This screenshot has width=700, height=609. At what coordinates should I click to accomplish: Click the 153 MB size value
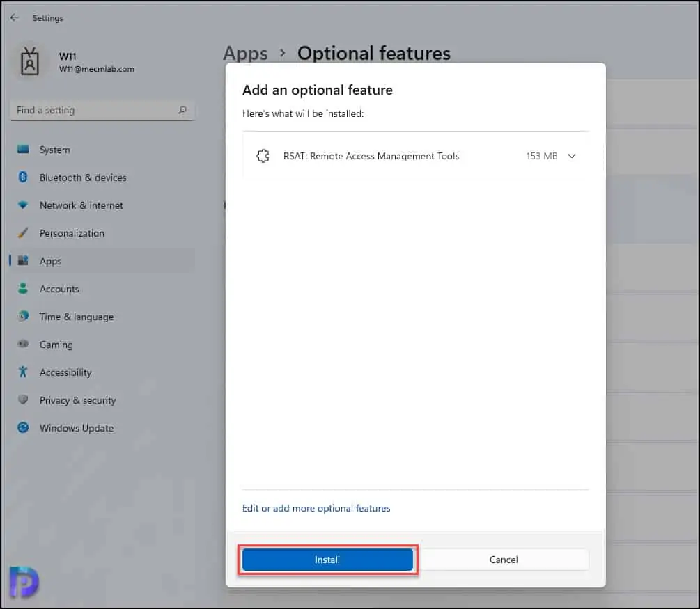click(542, 156)
